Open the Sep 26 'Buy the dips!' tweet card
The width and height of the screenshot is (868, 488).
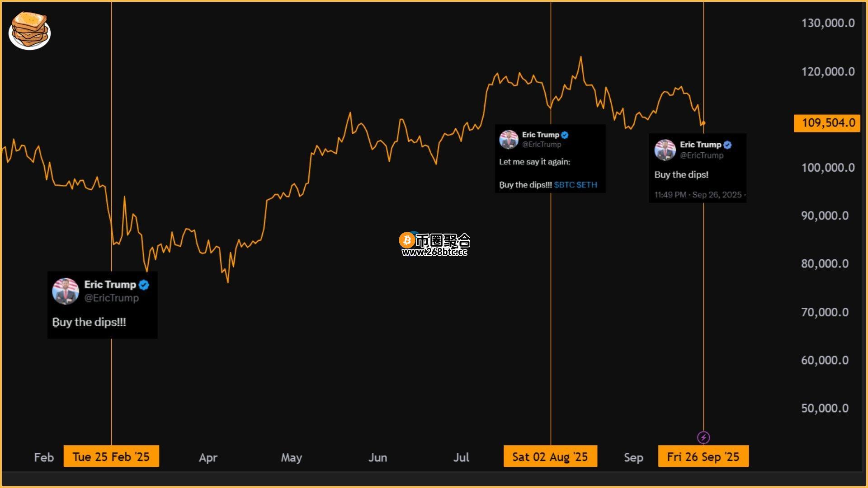point(698,168)
